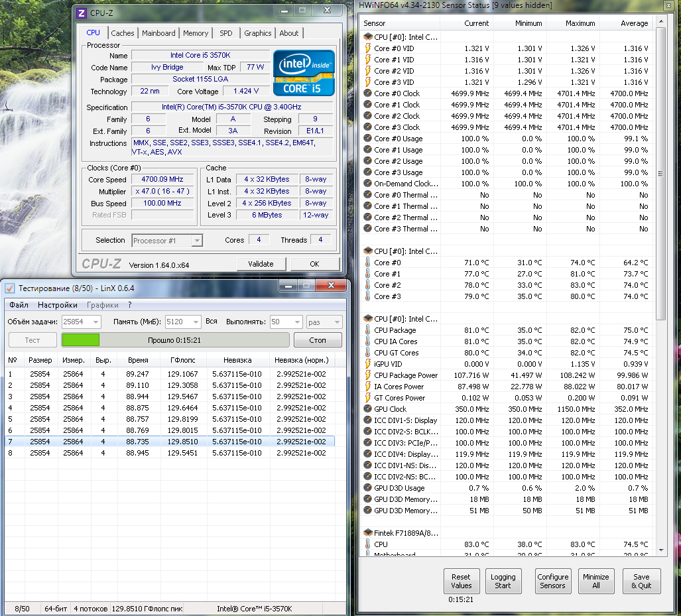Click the Стоп button in LinX

click(318, 340)
